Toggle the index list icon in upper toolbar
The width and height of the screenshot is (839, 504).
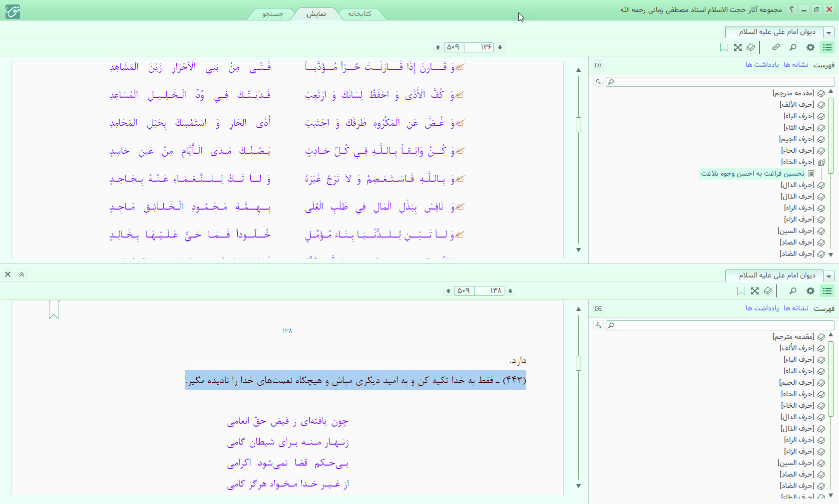(828, 47)
